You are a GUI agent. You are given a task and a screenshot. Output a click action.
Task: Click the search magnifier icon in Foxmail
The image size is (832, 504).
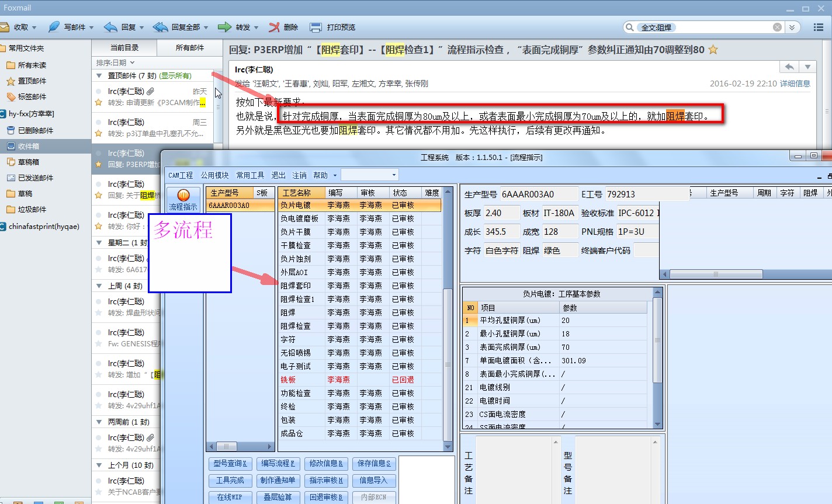pyautogui.click(x=630, y=27)
